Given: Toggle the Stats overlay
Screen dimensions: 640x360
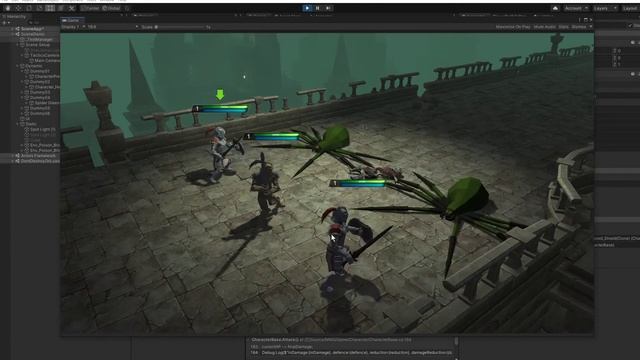Looking at the screenshot, I should (x=563, y=27).
